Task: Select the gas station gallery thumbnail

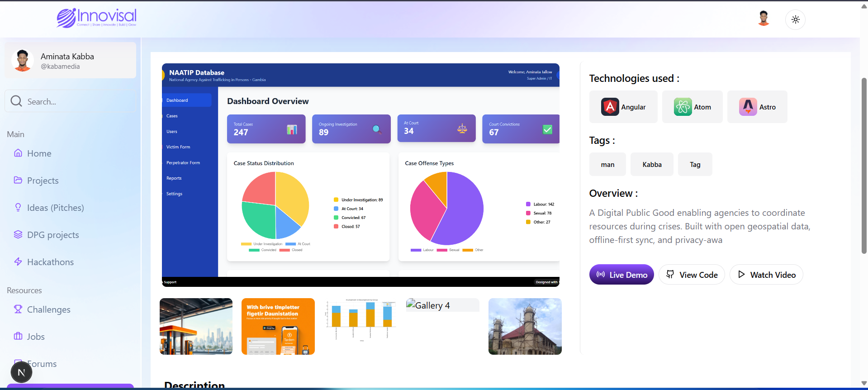Action: tap(196, 326)
